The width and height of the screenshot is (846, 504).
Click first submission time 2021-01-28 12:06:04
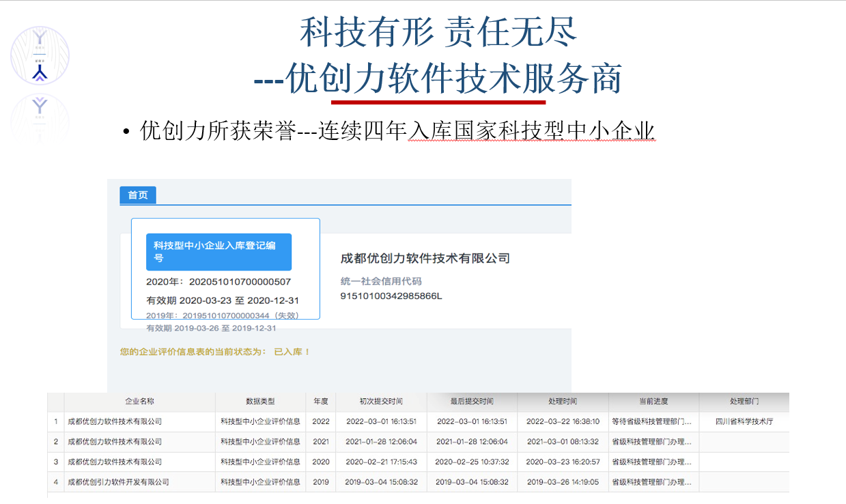point(381,442)
